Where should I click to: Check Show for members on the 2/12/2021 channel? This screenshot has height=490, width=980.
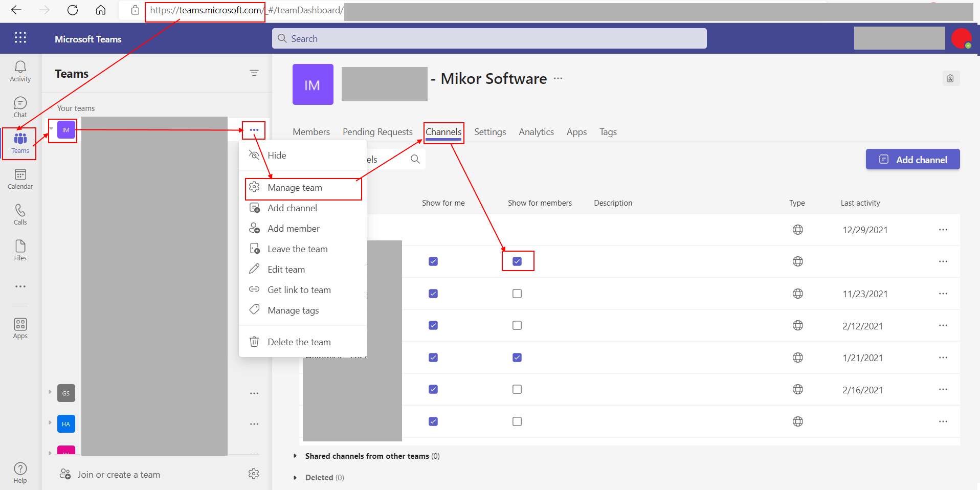pyautogui.click(x=517, y=325)
